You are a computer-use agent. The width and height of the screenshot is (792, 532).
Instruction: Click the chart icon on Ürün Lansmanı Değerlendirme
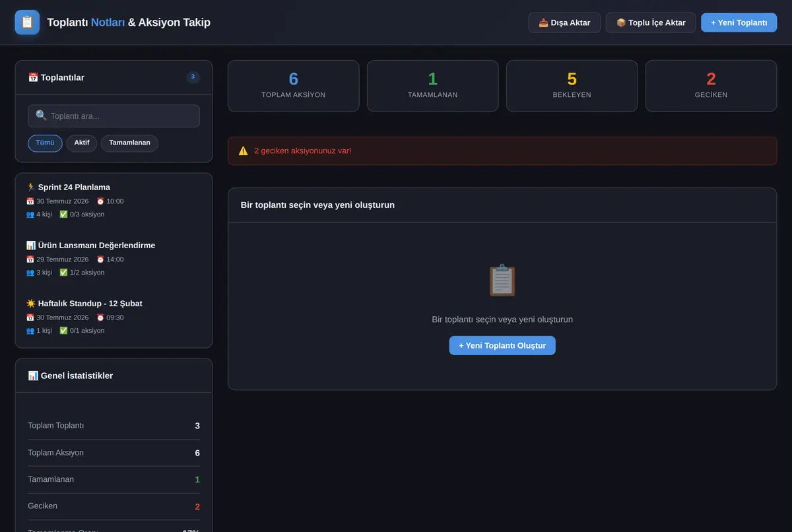click(x=30, y=245)
